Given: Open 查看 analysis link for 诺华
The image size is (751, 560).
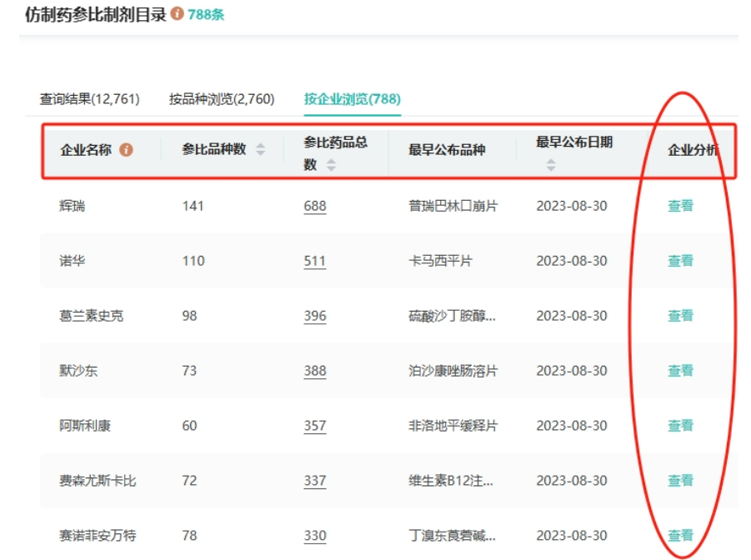Looking at the screenshot, I should click(681, 261).
